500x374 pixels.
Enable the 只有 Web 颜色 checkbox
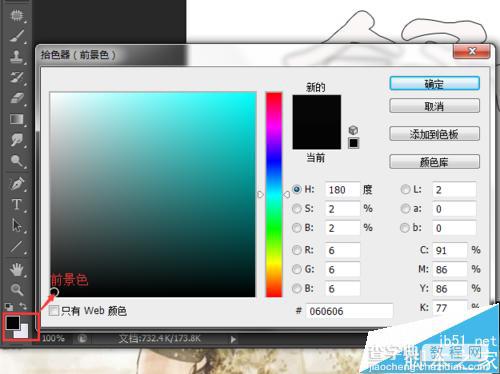(x=53, y=311)
